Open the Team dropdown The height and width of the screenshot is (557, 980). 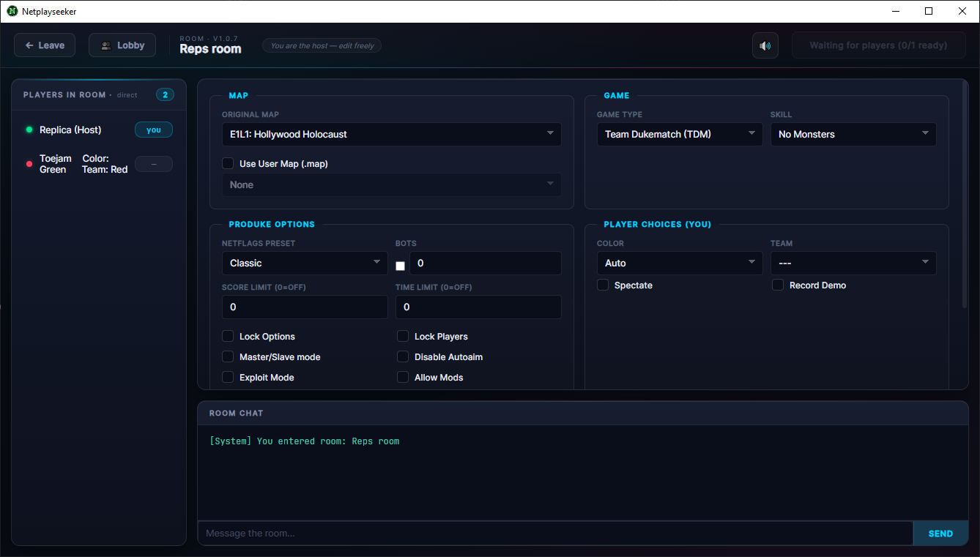853,263
